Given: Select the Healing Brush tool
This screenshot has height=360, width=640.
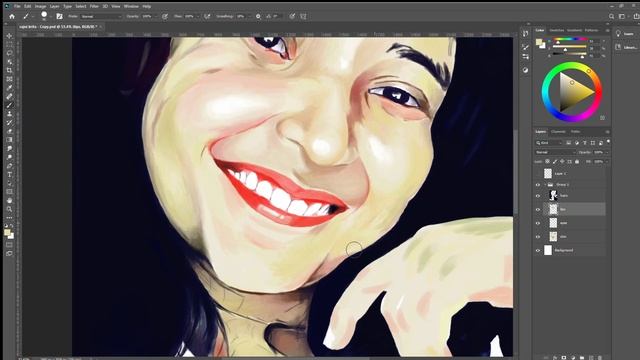Looking at the screenshot, I should click(x=9, y=97).
